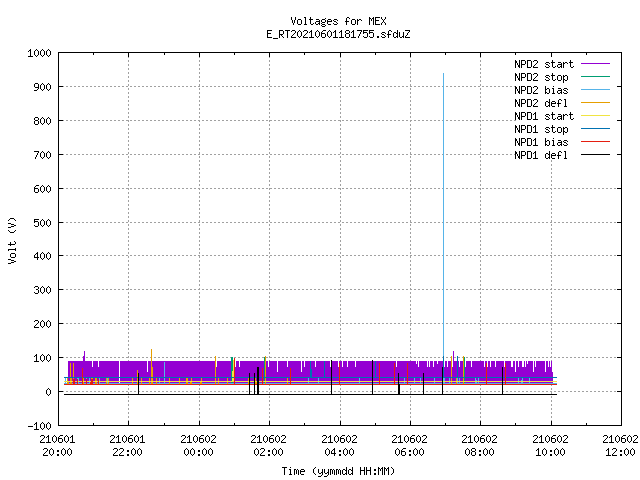Click the 210601 22:00 x-axis label
Image resolution: width=640 pixels, height=480 pixels.
pyautogui.click(x=127, y=446)
